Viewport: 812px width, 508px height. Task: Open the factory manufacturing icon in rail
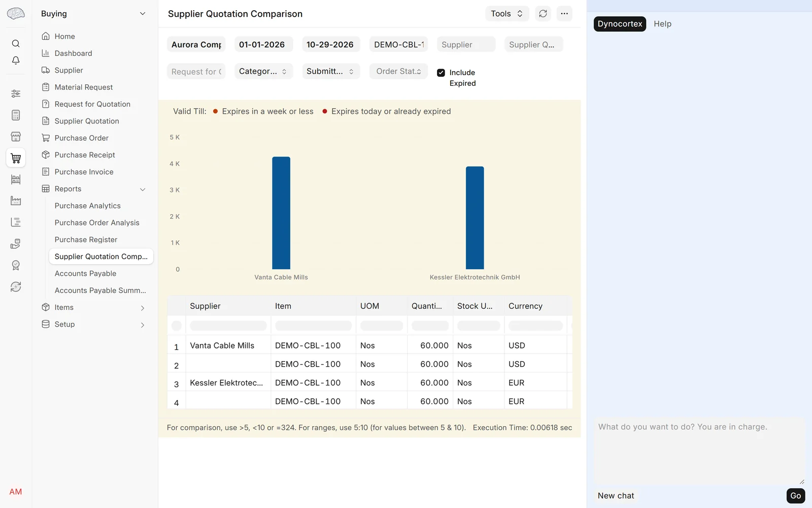pyautogui.click(x=16, y=201)
